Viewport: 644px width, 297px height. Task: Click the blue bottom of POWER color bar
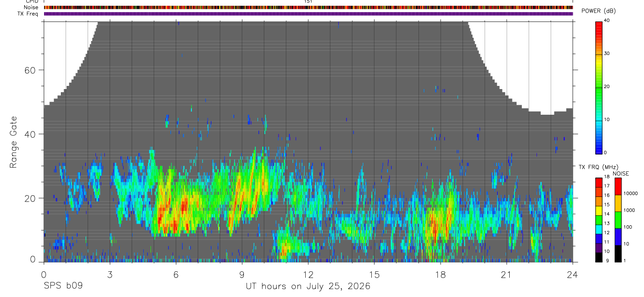tap(598, 145)
